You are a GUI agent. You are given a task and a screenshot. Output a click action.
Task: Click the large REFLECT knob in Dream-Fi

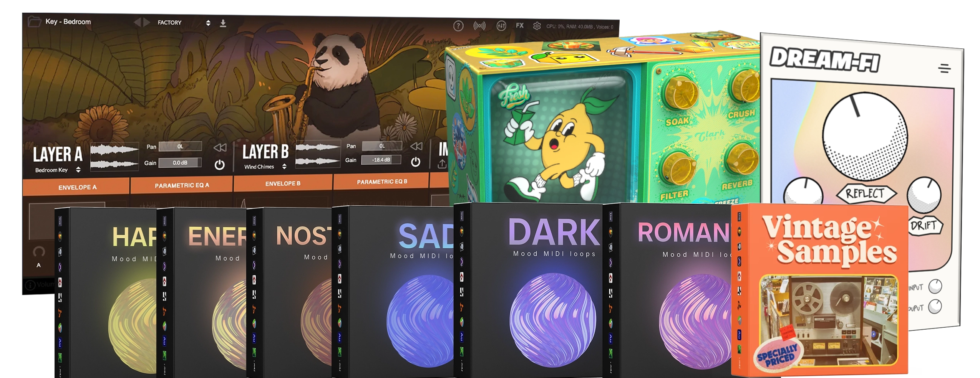tap(864, 136)
